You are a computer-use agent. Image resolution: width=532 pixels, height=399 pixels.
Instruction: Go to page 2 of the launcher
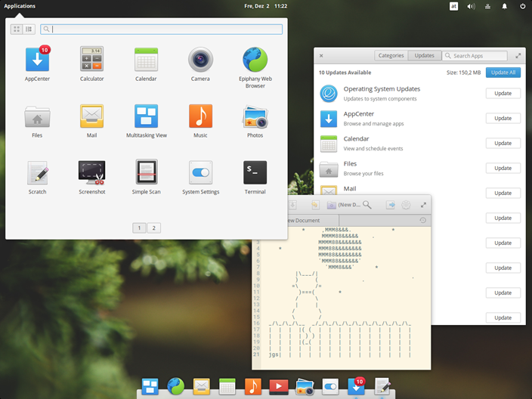click(x=153, y=228)
